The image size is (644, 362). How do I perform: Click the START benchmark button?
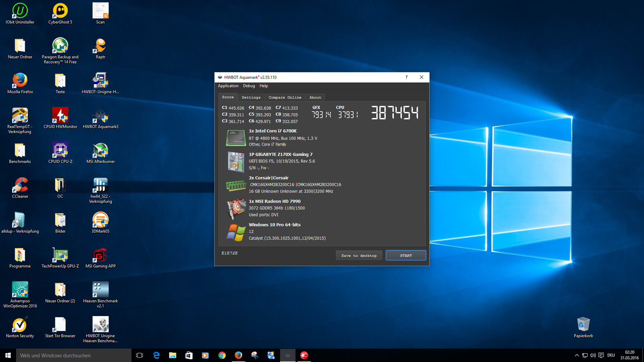tap(406, 255)
